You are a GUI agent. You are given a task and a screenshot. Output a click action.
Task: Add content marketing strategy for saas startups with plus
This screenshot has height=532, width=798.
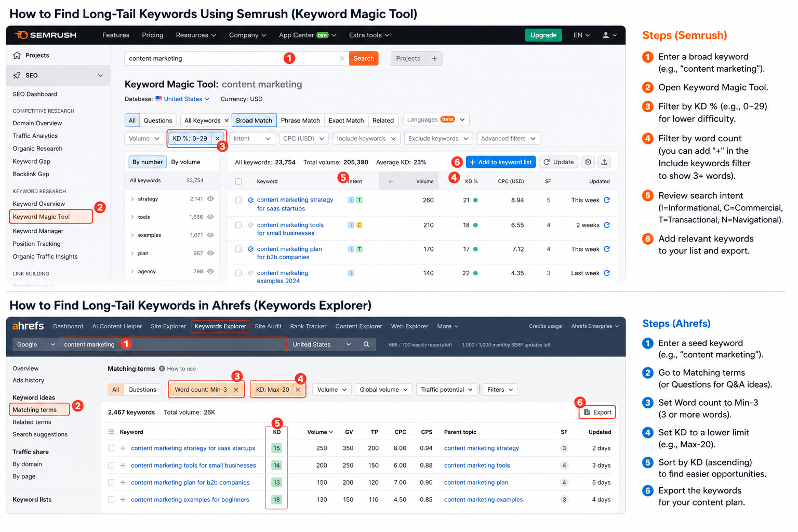tap(123, 448)
